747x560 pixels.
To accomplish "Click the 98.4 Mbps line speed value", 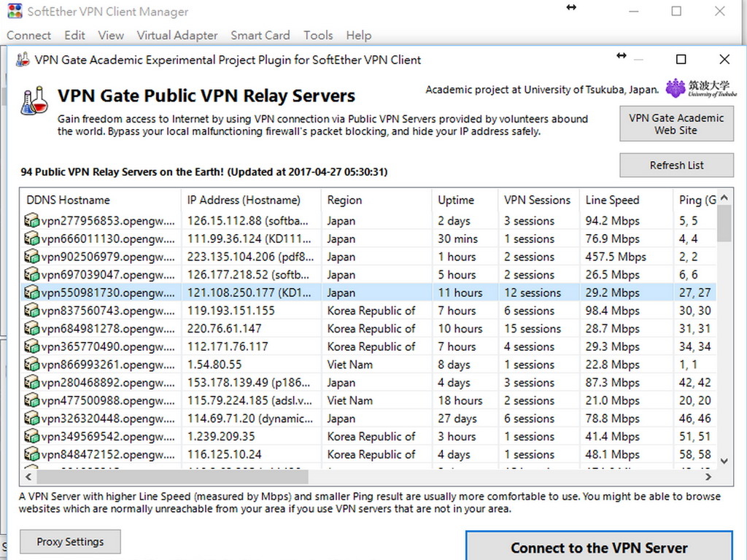I will tap(612, 311).
